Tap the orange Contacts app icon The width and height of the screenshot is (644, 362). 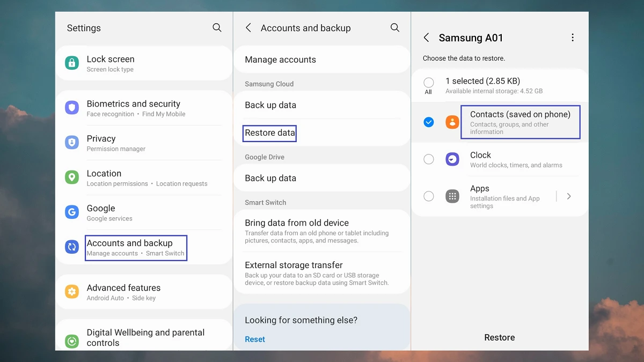(x=452, y=122)
